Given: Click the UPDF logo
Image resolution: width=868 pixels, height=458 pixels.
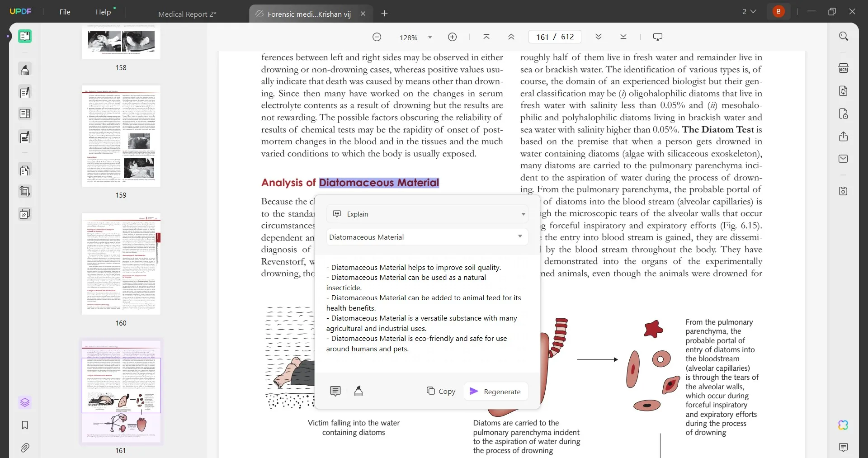Looking at the screenshot, I should 20,11.
